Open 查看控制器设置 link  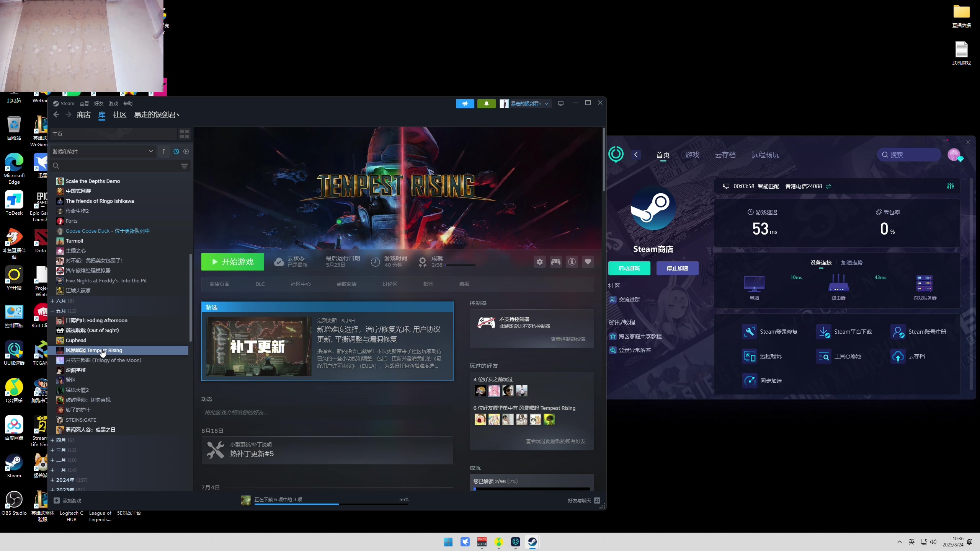[568, 339]
